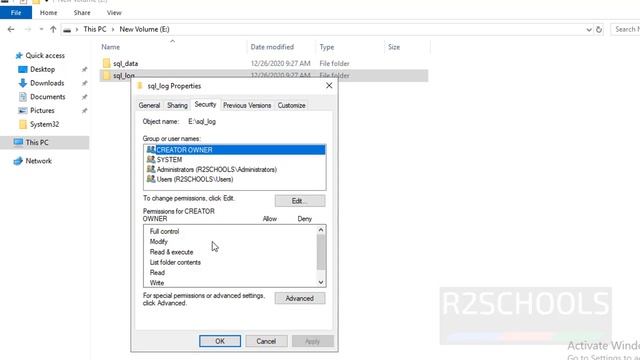
Task: Open Quick access in the sidebar
Action: 45,56
